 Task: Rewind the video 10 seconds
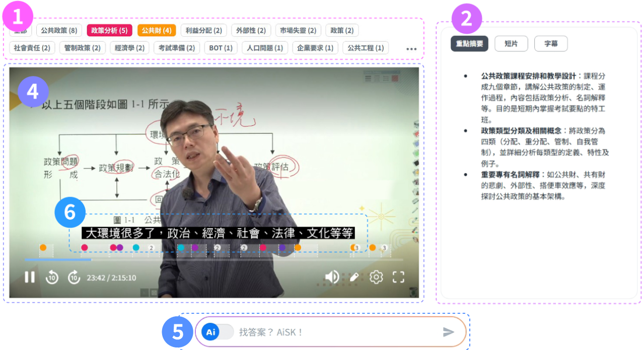[52, 277]
